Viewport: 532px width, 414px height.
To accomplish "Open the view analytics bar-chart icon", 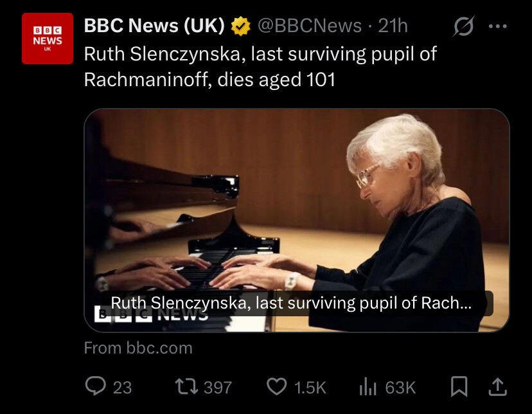I will click(x=366, y=386).
